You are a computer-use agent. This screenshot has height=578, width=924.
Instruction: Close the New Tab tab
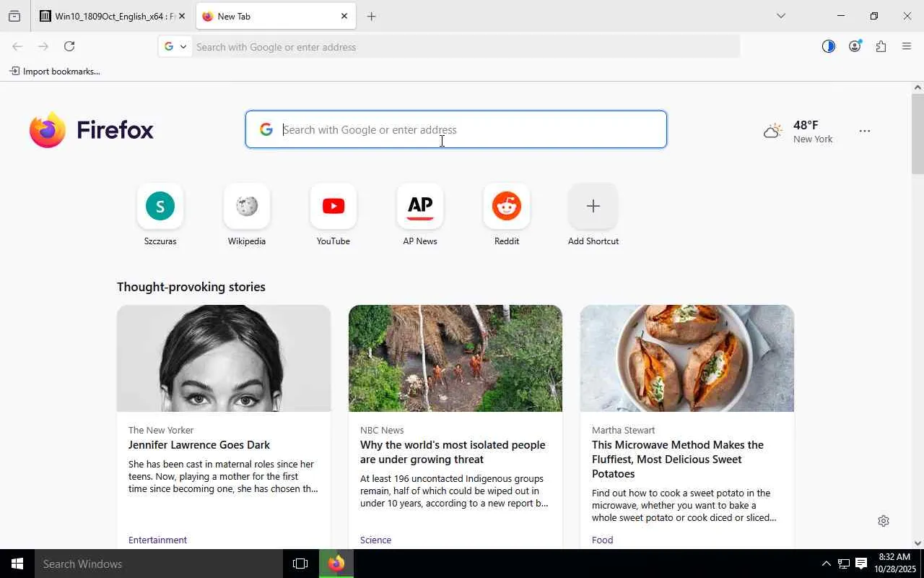click(x=344, y=16)
